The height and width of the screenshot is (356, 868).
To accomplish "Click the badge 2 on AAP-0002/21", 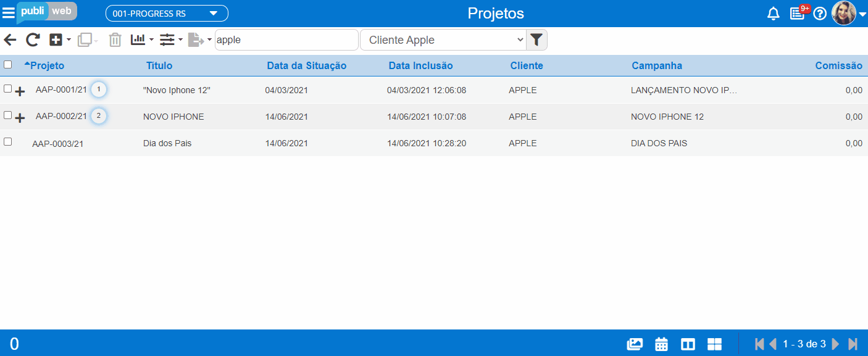I will 99,116.
